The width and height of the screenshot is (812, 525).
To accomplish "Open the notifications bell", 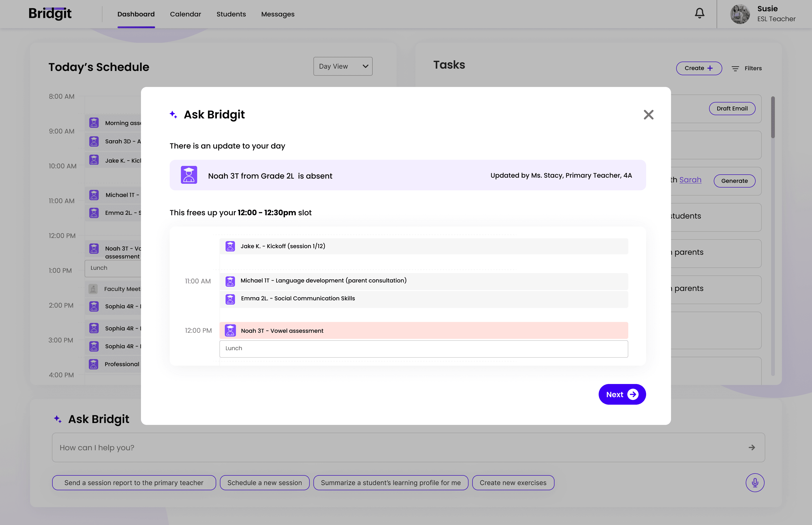I will pyautogui.click(x=699, y=13).
